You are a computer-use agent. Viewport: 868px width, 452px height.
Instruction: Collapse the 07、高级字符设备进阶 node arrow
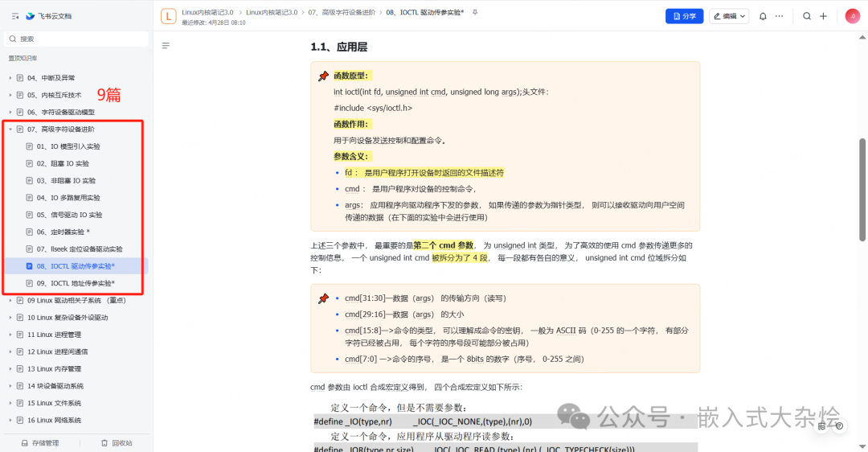10,129
